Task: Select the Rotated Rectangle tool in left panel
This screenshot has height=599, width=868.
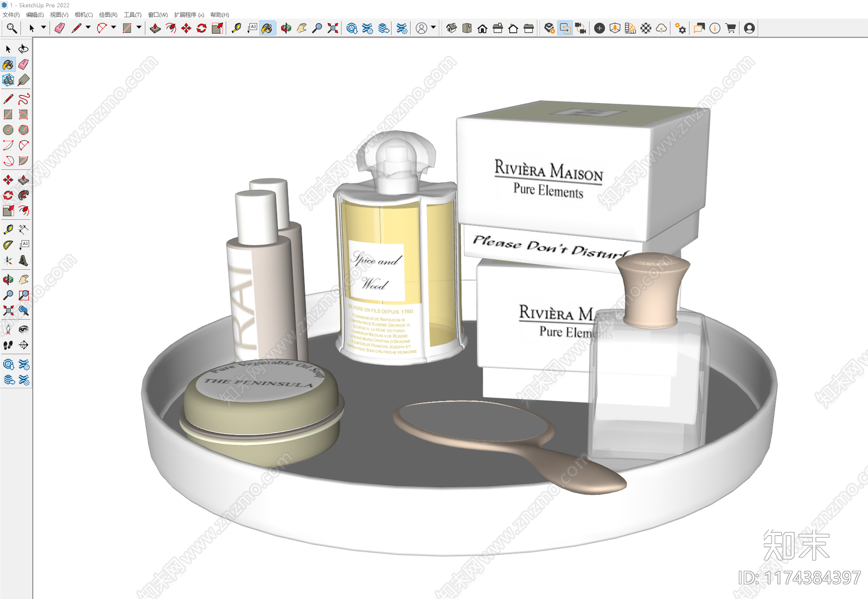Action: pyautogui.click(x=23, y=114)
